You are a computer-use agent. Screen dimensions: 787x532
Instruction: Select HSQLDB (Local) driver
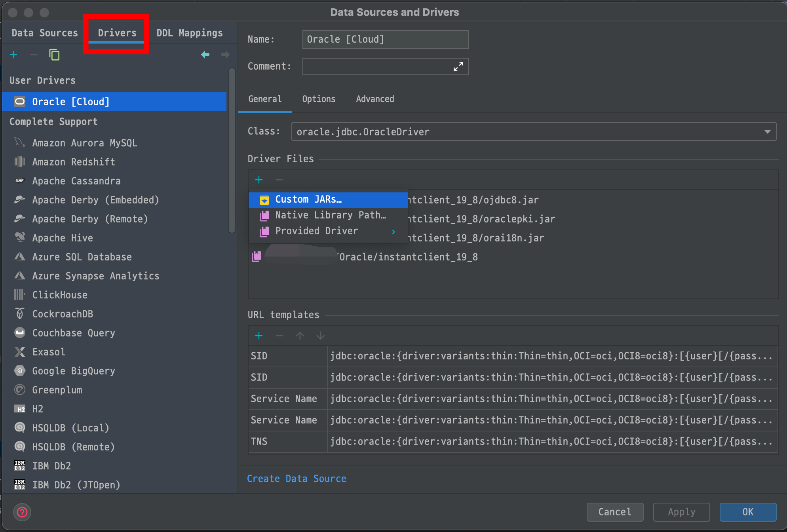(114, 427)
